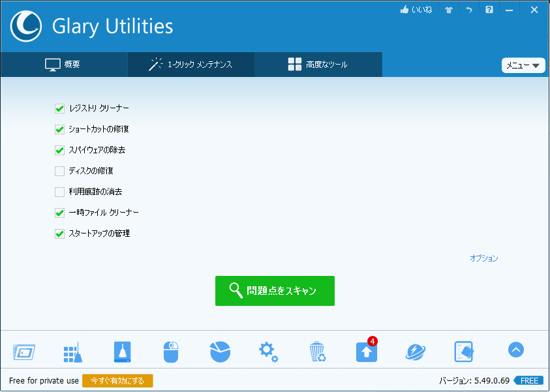Click the Free for private use text
The image size is (550, 392).
click(44, 380)
